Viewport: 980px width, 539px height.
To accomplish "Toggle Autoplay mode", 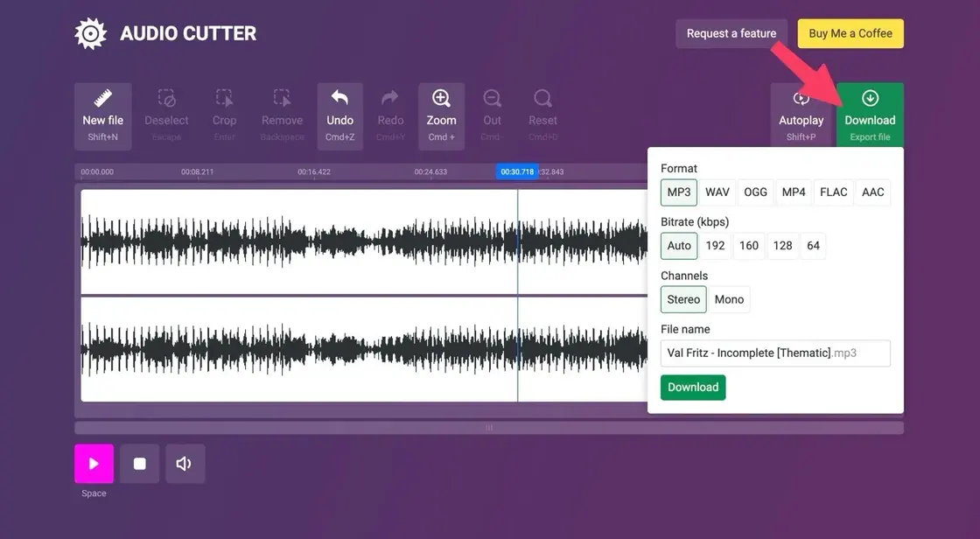I will pos(801,116).
